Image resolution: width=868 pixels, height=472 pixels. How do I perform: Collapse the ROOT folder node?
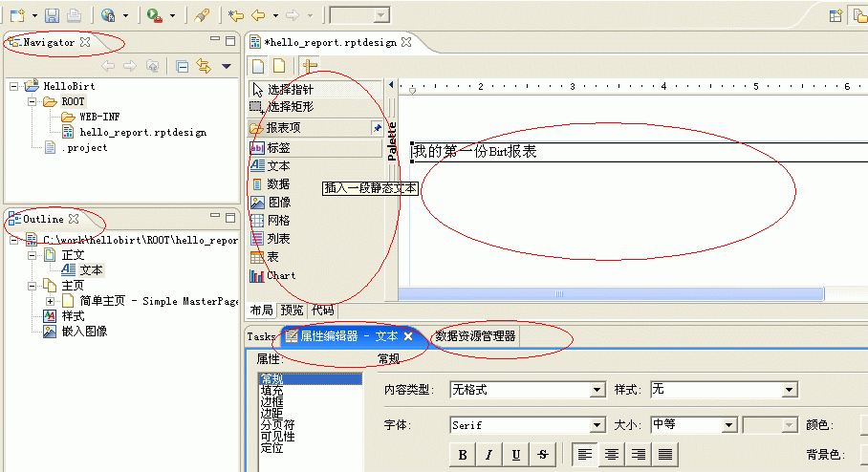point(33,102)
